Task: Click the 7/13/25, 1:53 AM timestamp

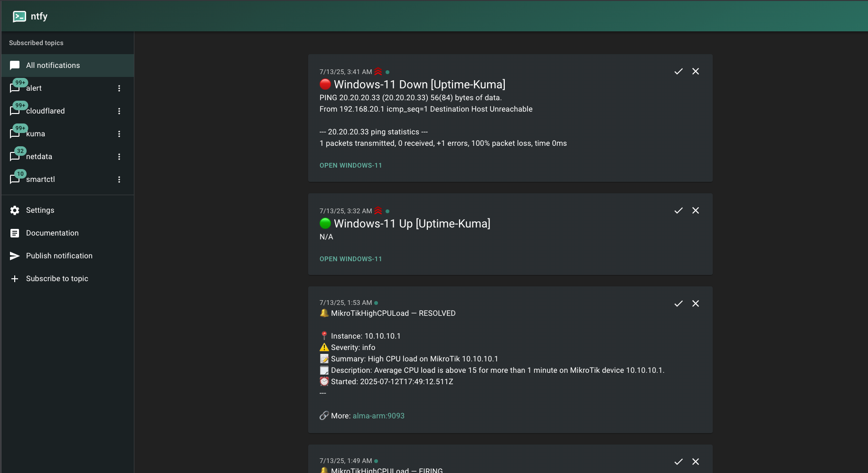Action: [346, 303]
